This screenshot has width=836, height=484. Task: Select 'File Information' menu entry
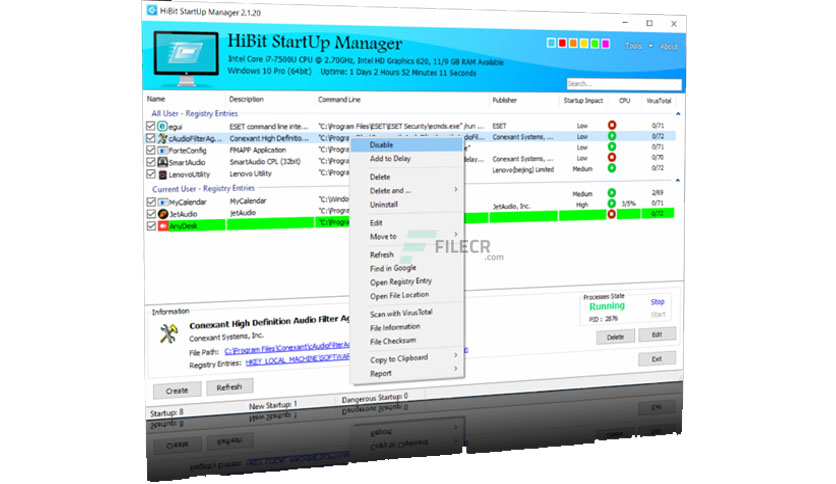[x=408, y=327]
